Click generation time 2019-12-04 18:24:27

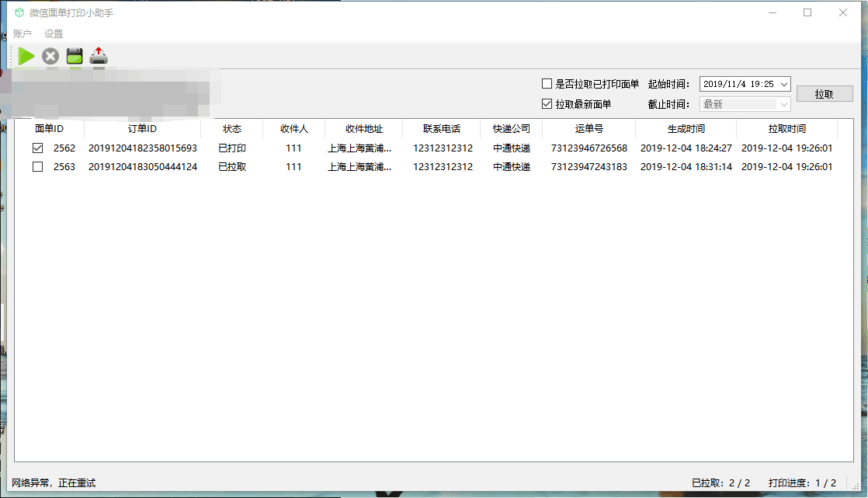click(686, 148)
